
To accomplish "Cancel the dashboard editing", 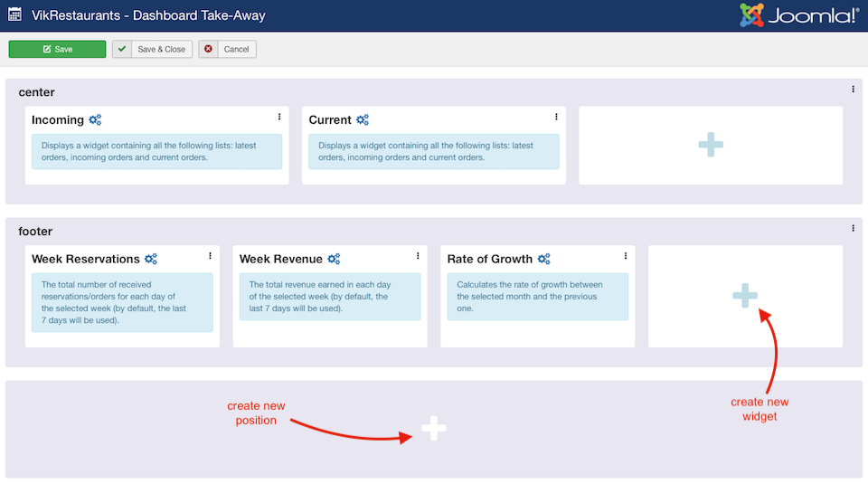I will [228, 49].
